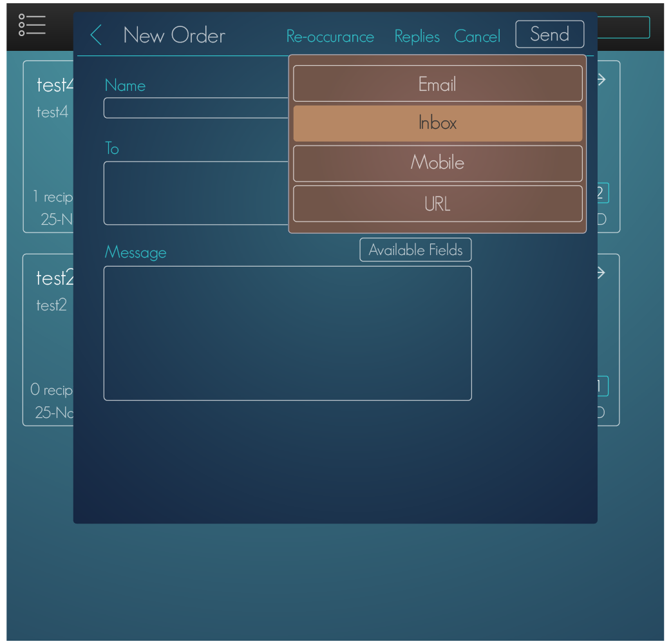Open the Re-occurance settings

(x=330, y=37)
